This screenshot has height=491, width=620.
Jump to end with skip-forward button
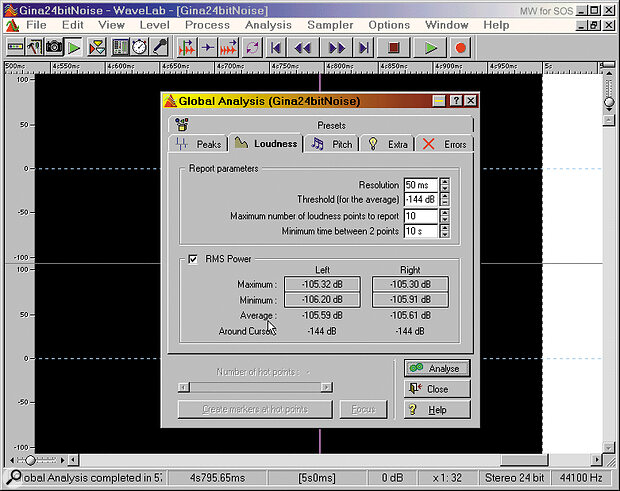click(364, 48)
